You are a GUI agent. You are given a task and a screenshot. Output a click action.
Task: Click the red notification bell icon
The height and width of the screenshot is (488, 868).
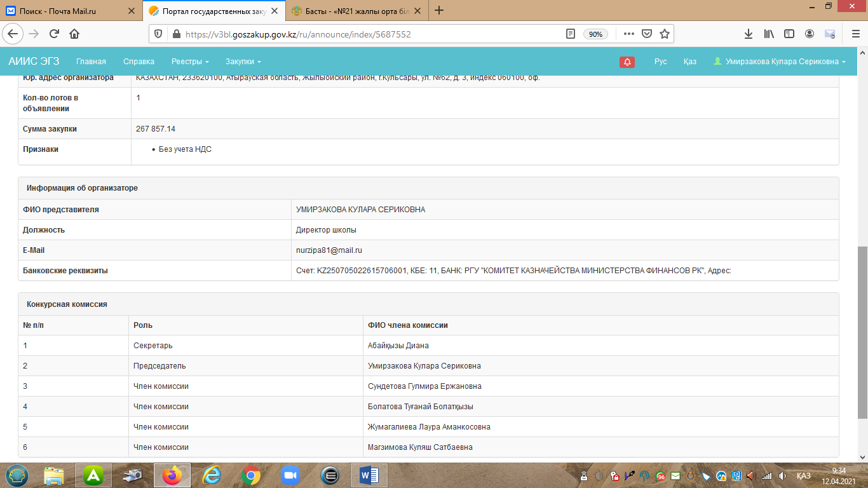click(x=627, y=62)
